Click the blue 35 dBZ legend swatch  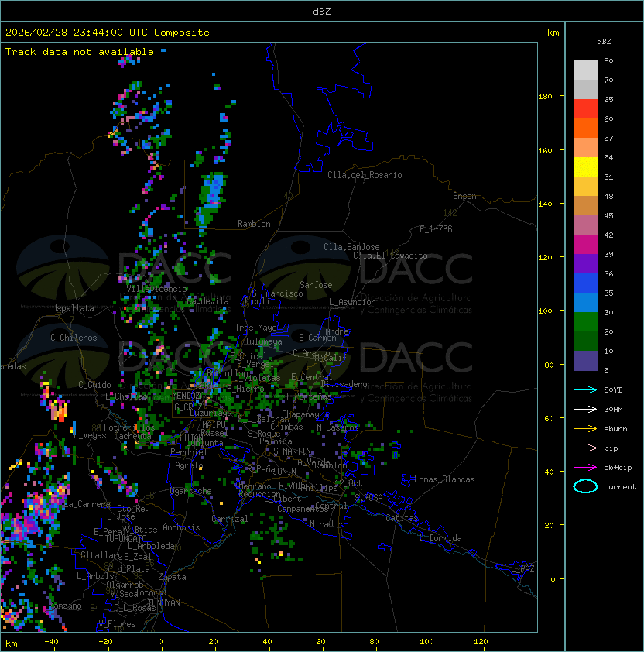point(585,283)
